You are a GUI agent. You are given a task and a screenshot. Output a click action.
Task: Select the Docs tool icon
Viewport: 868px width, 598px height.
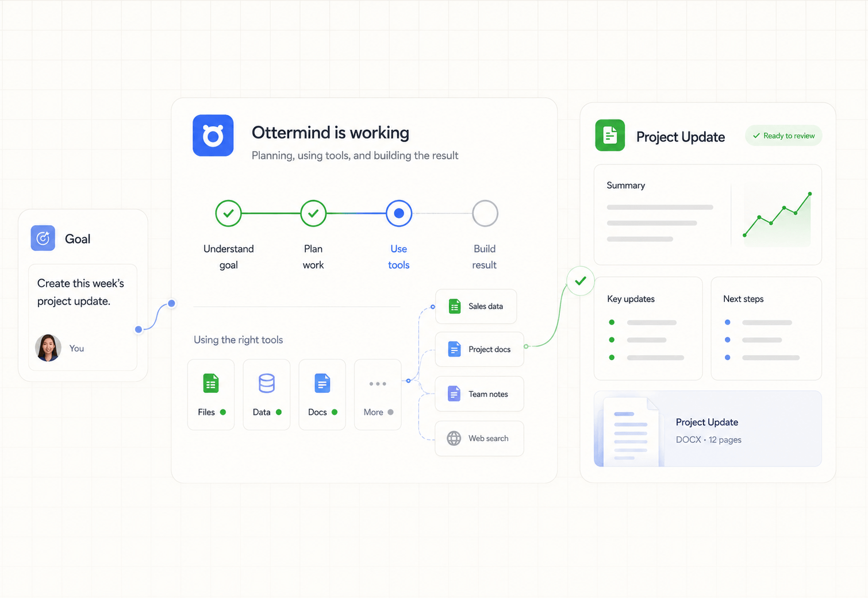point(322,383)
